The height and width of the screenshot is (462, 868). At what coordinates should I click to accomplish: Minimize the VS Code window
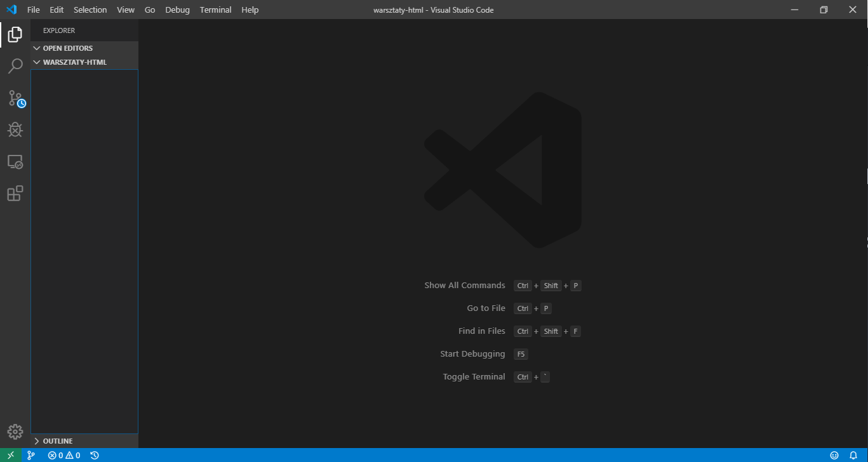coord(794,10)
